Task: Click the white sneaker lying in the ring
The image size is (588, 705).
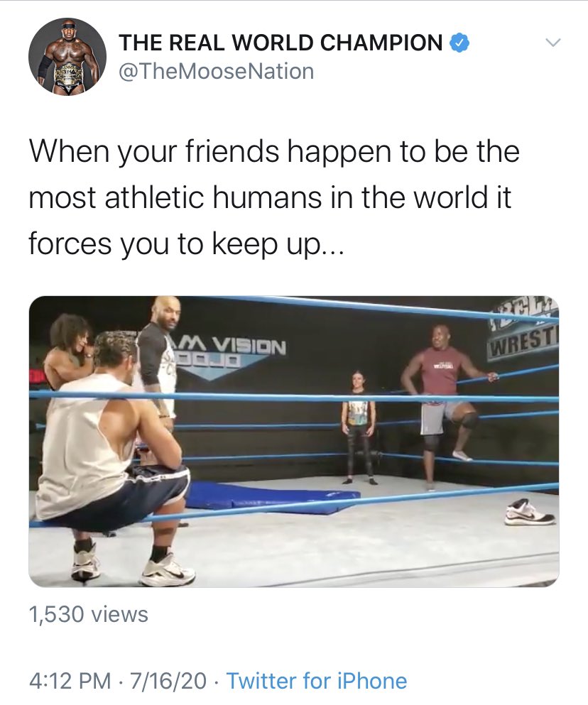Action: click(530, 512)
